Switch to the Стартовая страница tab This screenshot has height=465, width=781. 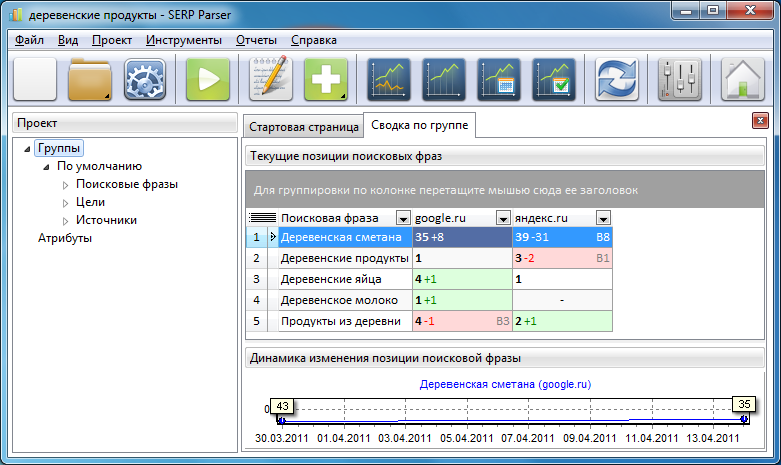click(x=303, y=128)
